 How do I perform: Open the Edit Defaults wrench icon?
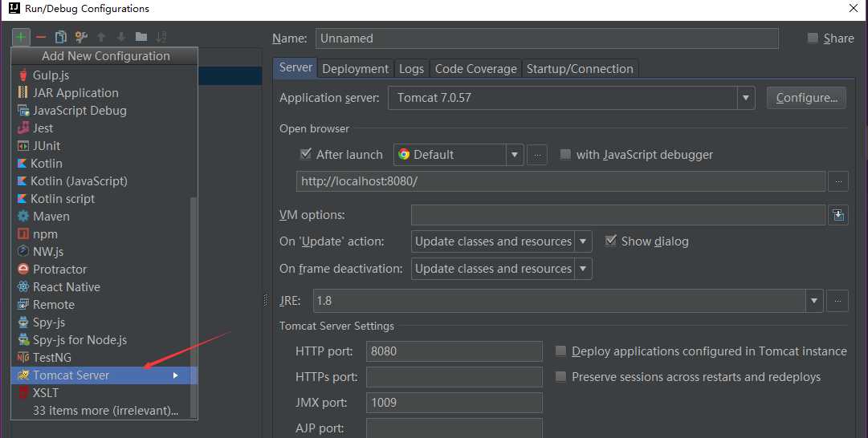(81, 37)
